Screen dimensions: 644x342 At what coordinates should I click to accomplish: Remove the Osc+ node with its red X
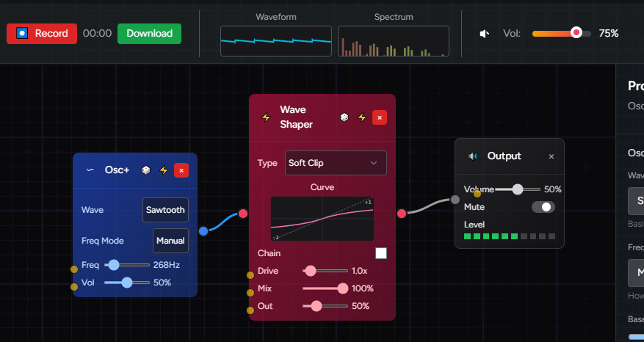[181, 170]
